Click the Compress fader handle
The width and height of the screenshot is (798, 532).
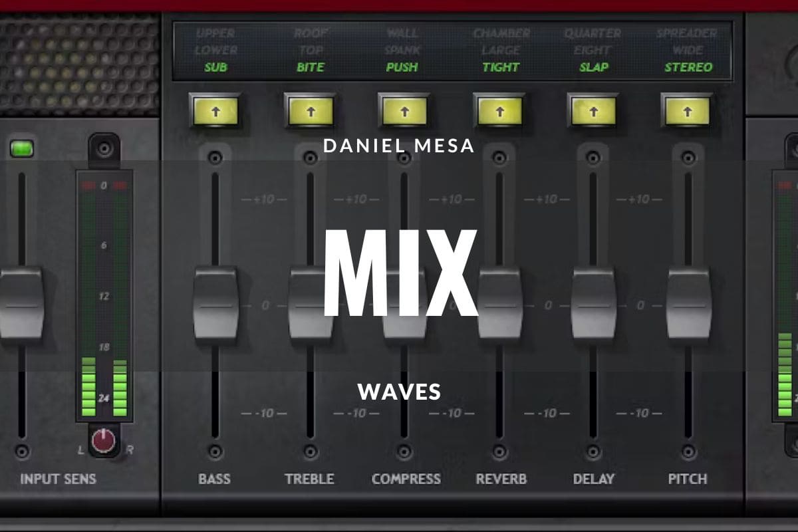click(x=404, y=304)
